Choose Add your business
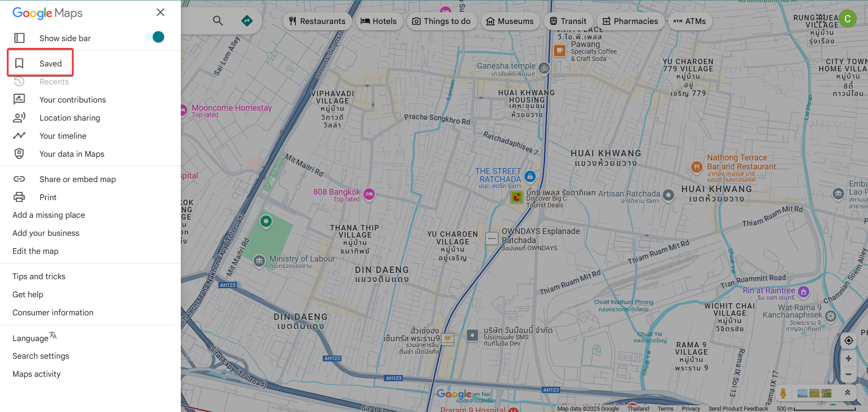Image resolution: width=868 pixels, height=412 pixels. click(x=46, y=233)
